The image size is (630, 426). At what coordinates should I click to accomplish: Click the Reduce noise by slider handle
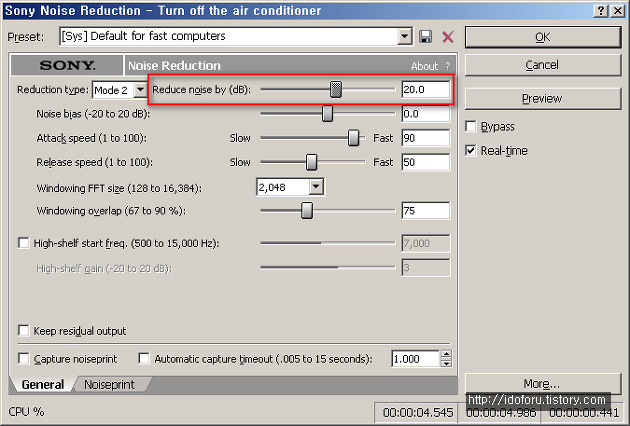click(336, 89)
